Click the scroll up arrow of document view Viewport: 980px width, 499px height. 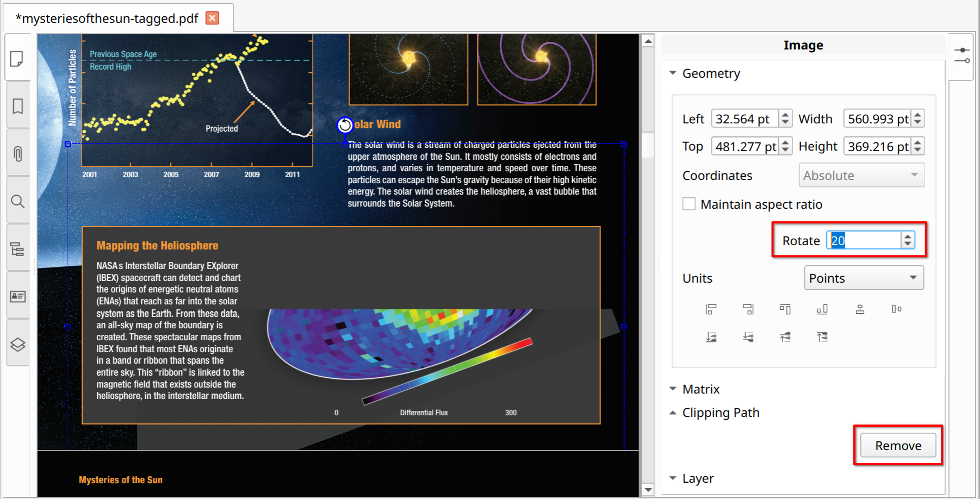[x=648, y=41]
